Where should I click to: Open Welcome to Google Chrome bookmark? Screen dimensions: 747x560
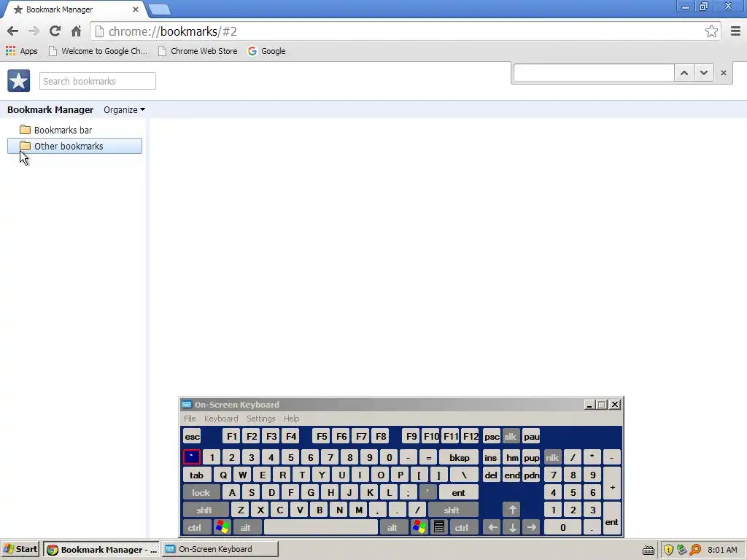click(98, 51)
